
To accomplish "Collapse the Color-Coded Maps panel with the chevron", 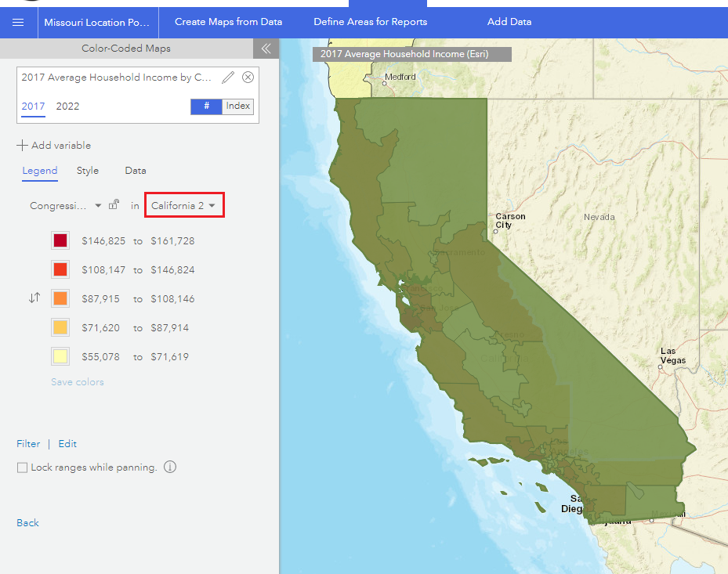I will click(266, 49).
